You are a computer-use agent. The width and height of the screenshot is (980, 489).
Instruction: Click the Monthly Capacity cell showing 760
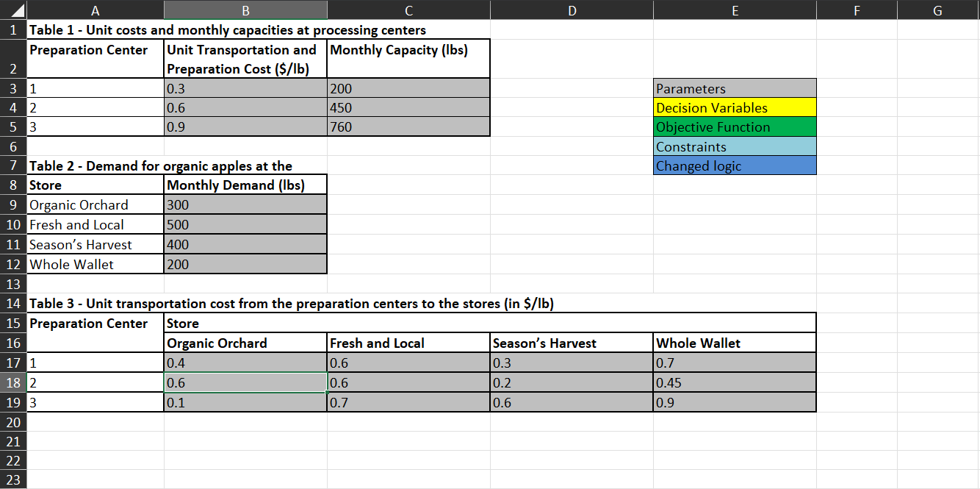coord(408,126)
